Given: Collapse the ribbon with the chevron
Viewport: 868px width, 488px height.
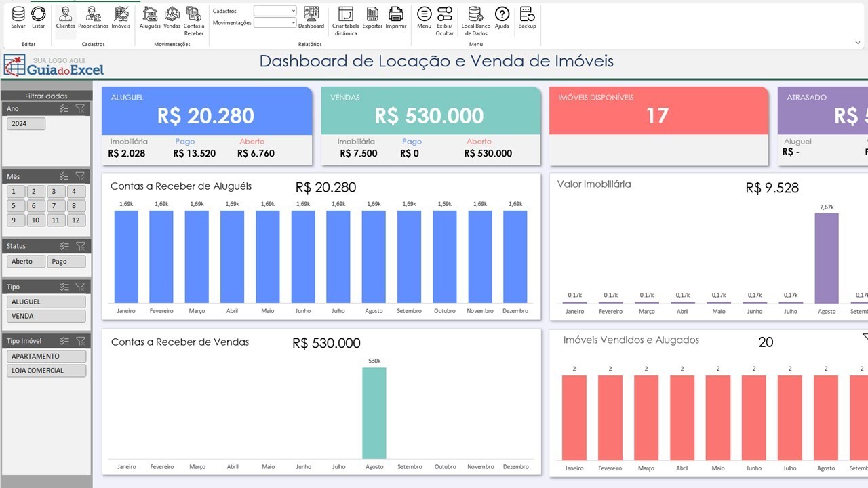Looking at the screenshot, I should pyautogui.click(x=857, y=42).
